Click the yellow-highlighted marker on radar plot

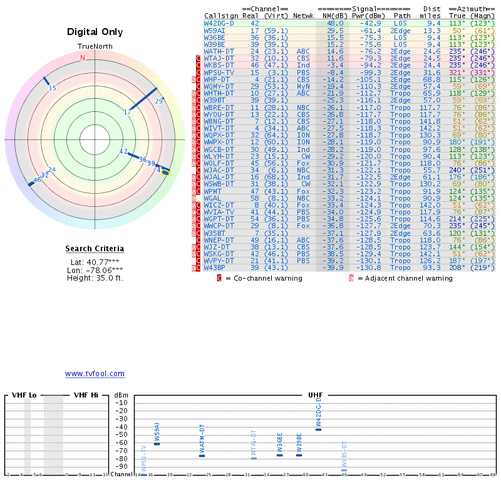click(x=165, y=173)
